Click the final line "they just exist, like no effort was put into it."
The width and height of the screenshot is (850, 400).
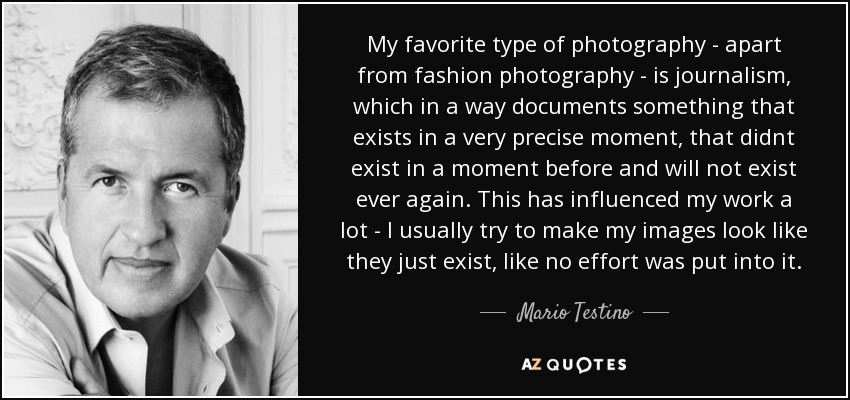pyautogui.click(x=574, y=262)
